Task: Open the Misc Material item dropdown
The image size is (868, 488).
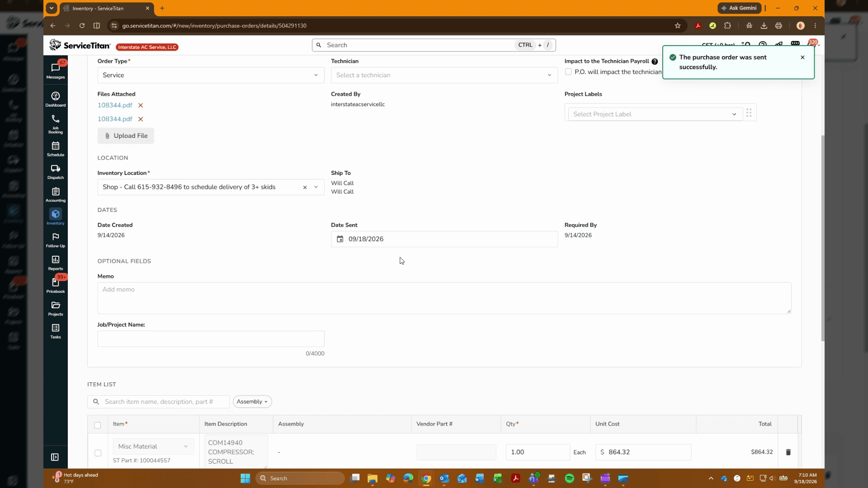Action: point(153,446)
